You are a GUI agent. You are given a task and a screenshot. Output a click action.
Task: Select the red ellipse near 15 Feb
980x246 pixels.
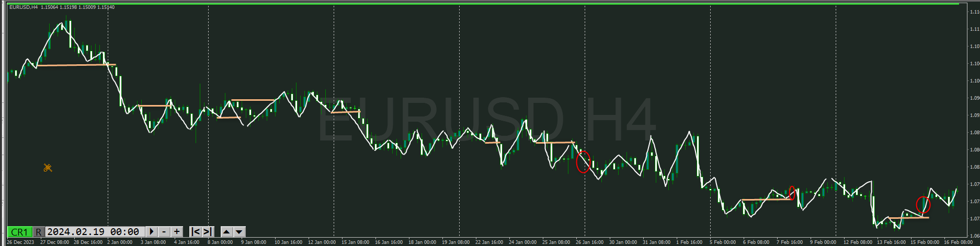(923, 205)
